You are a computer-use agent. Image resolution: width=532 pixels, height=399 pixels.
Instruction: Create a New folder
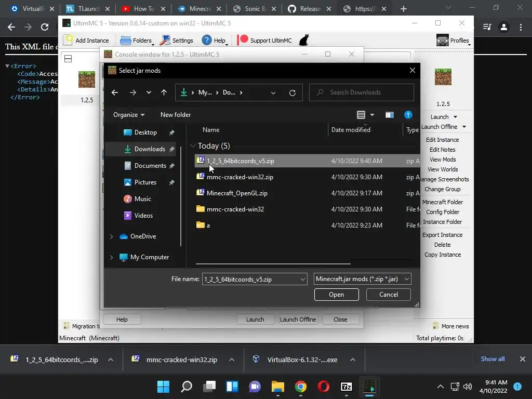tap(176, 115)
